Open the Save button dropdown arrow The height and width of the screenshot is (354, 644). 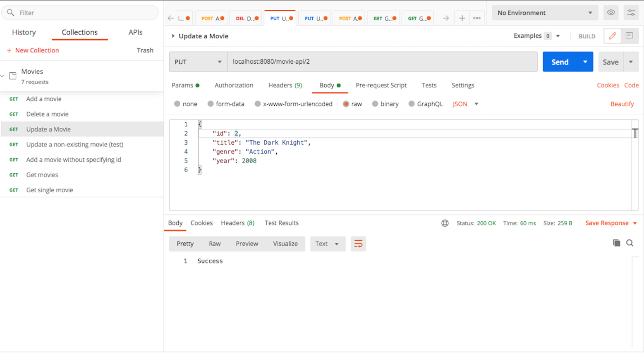[631, 62]
